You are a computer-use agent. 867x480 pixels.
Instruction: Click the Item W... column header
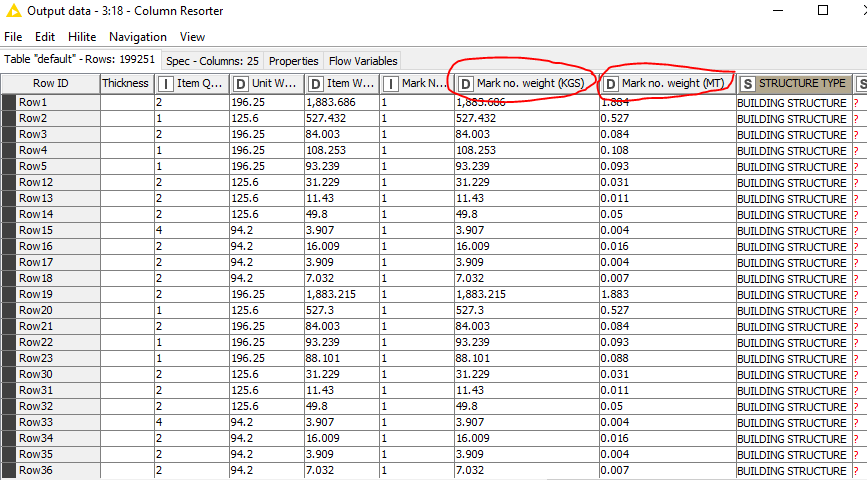click(342, 84)
